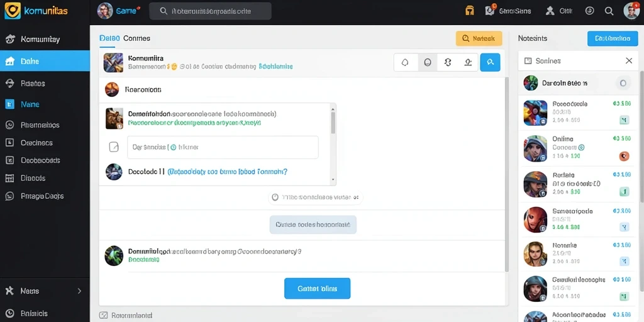Viewport: 644px width, 322px height.
Task: Open the orange store icon in top bar
Action: 470,11
